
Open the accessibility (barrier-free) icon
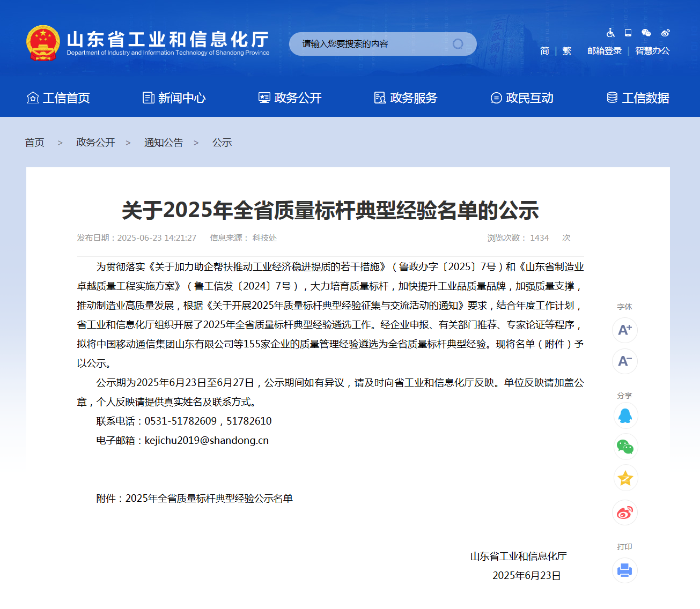610,33
